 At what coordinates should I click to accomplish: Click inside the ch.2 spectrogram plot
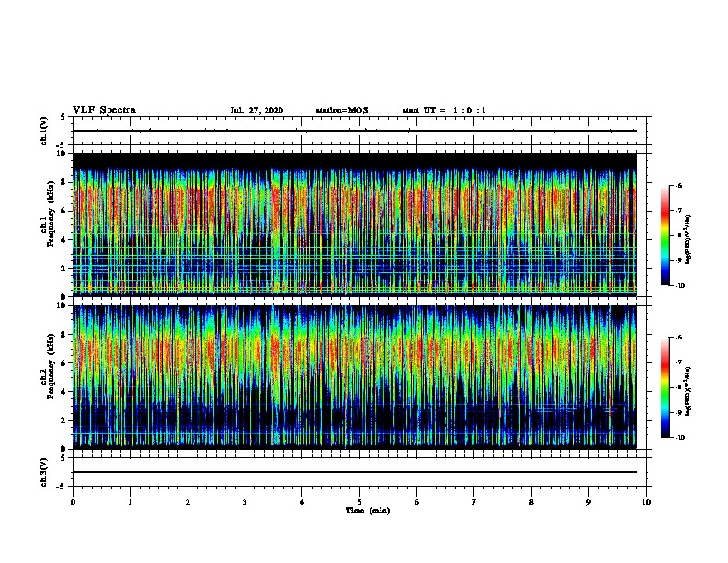pos(355,377)
